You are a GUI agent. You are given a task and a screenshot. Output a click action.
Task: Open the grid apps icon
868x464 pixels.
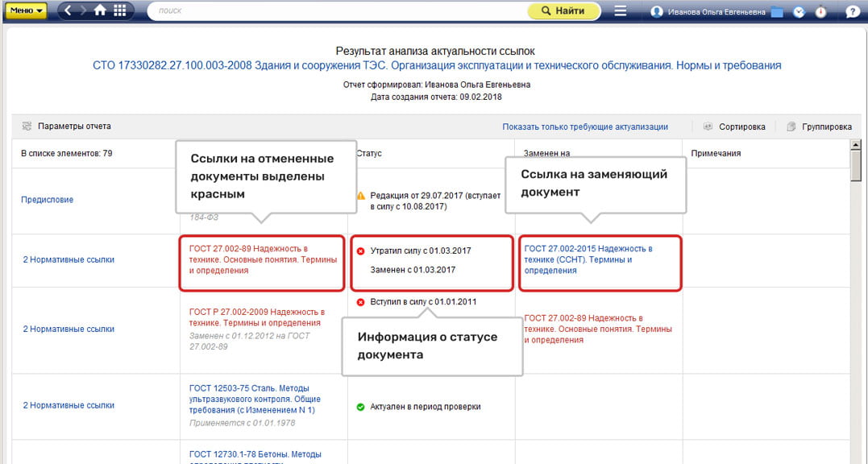coord(120,10)
